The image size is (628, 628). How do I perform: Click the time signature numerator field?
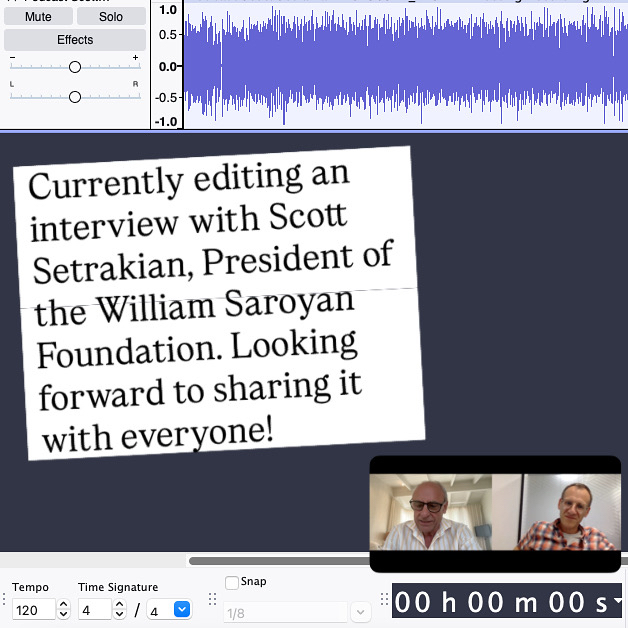pyautogui.click(x=94, y=609)
